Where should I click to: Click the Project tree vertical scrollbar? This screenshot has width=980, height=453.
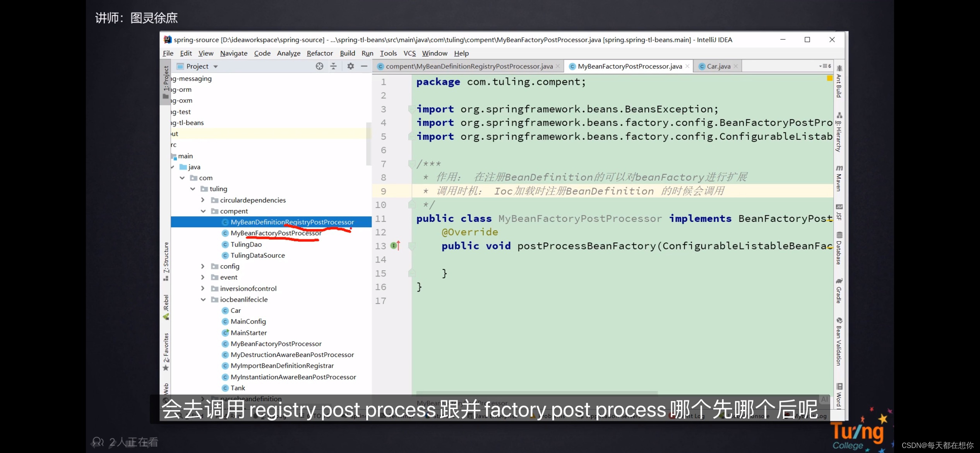click(368, 143)
